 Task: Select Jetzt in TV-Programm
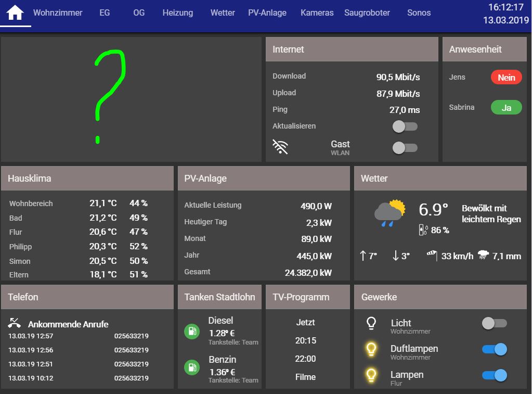[305, 322]
